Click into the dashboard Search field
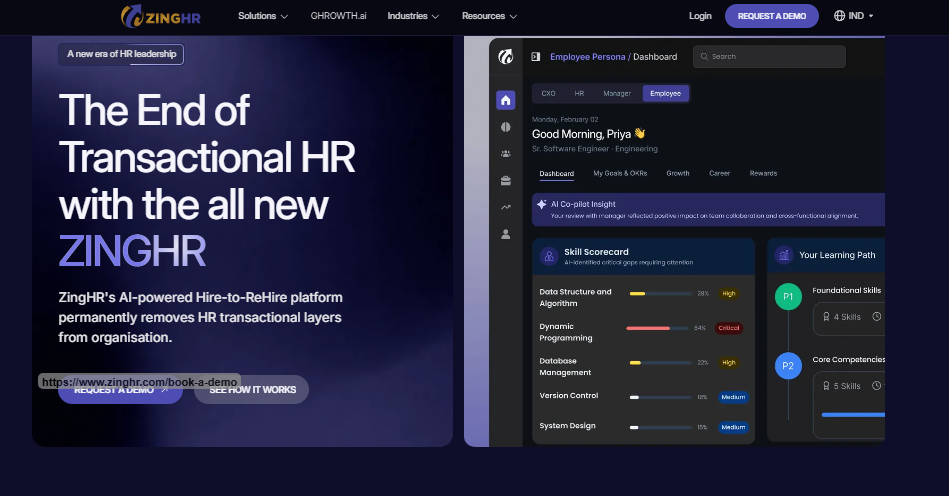Image resolution: width=949 pixels, height=496 pixels. pos(769,56)
